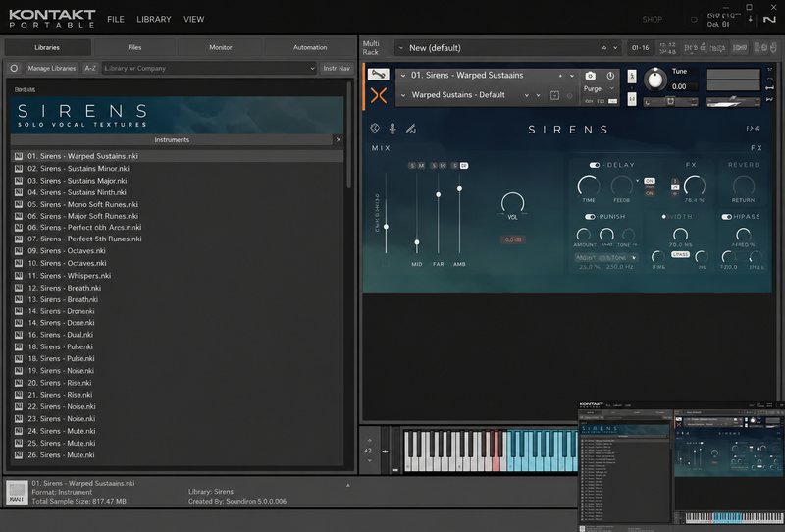Click the NI logo in top right corner
The width and height of the screenshot is (785, 532).
(769, 19)
